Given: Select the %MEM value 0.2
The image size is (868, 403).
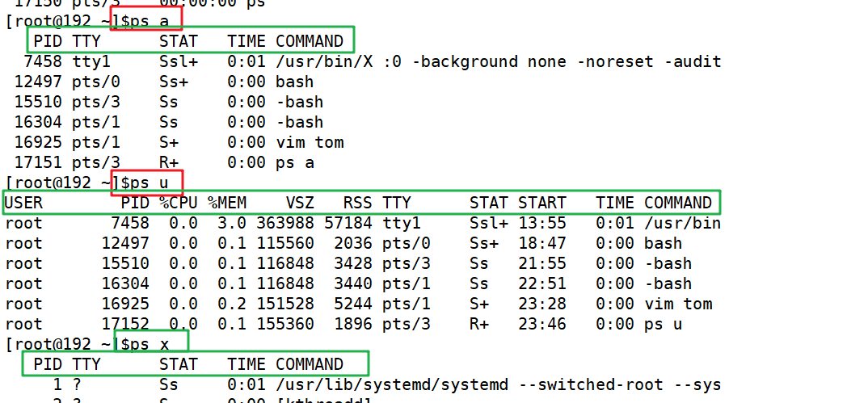Looking at the screenshot, I should click(x=232, y=304).
